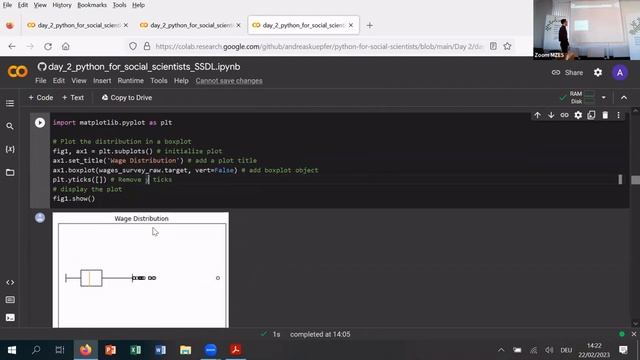Open the DEU keyboard language indicator
Screen dimensions: 640x360
pos(566,350)
